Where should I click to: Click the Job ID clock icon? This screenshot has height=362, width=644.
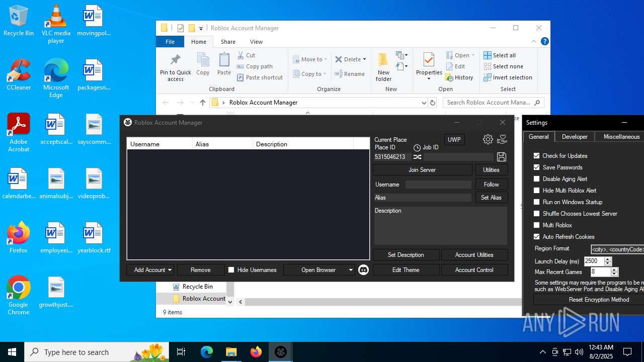pyautogui.click(x=417, y=148)
